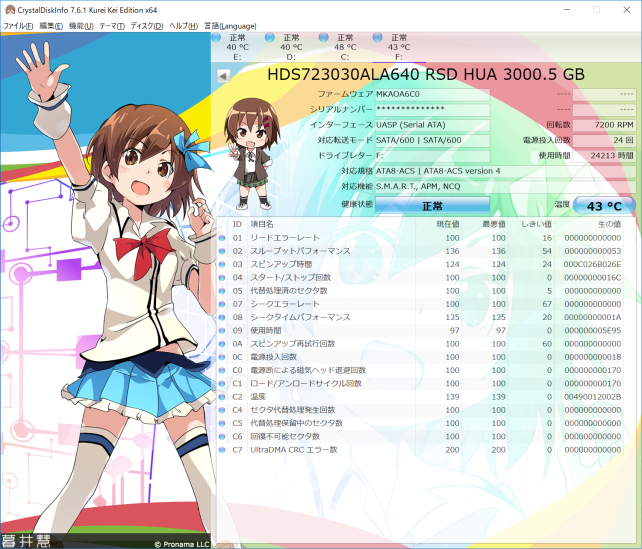Image resolution: width=642 pixels, height=549 pixels.
Task: Click the standard field ATA8-ACS version 4
Action: (506, 171)
